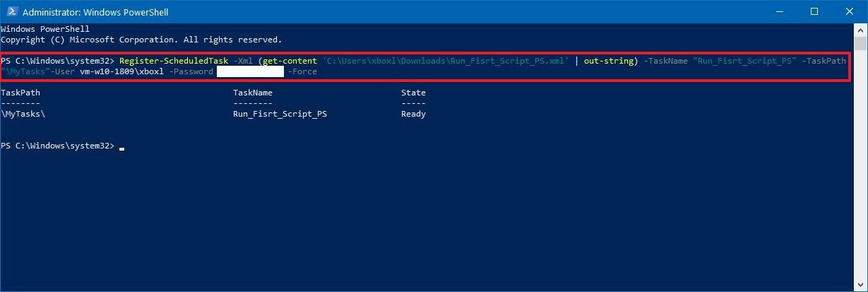The image size is (868, 292).
Task: Click the whited-out password field
Action: (250, 71)
